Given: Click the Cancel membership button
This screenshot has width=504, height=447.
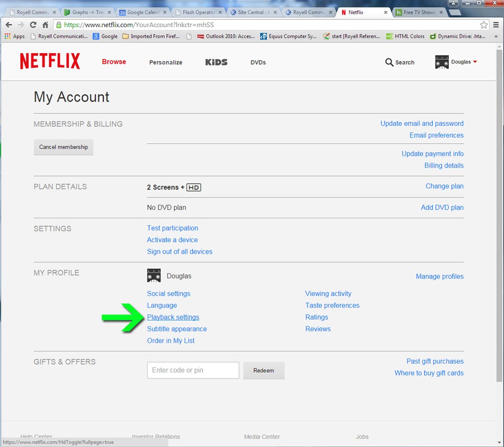Looking at the screenshot, I should coord(63,147).
